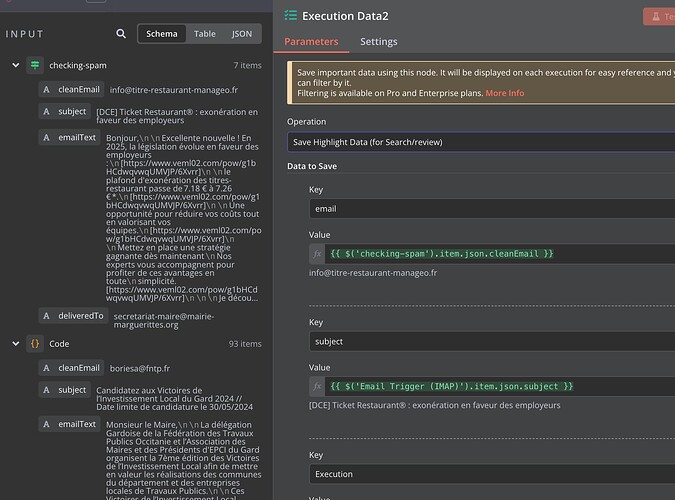Click the Execution Data2 node title
Screen dimensions: 675x500
345,16
